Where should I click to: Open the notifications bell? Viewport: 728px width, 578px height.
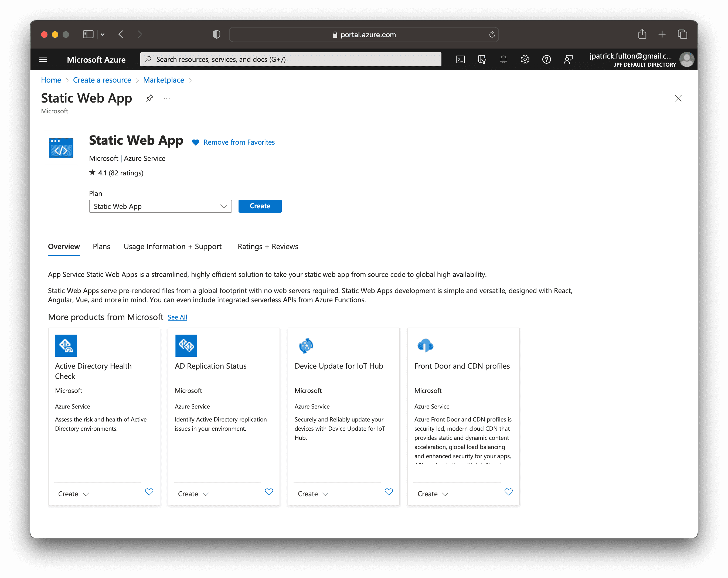[503, 59]
